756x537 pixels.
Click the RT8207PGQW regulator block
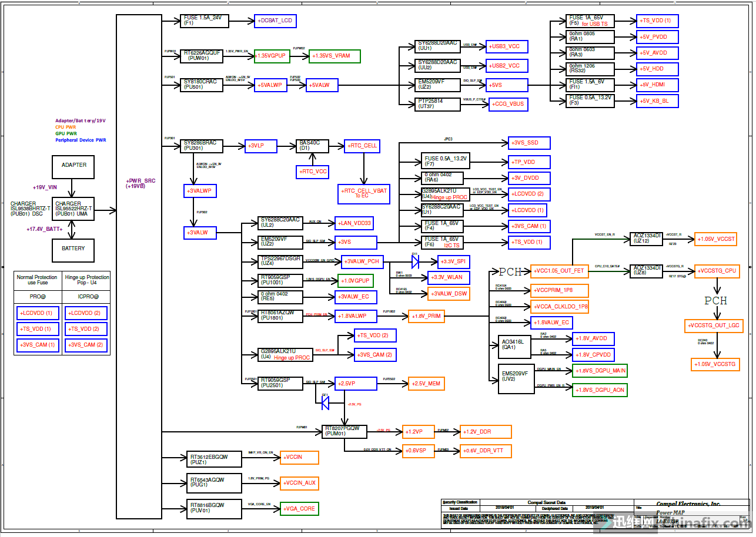click(x=345, y=432)
